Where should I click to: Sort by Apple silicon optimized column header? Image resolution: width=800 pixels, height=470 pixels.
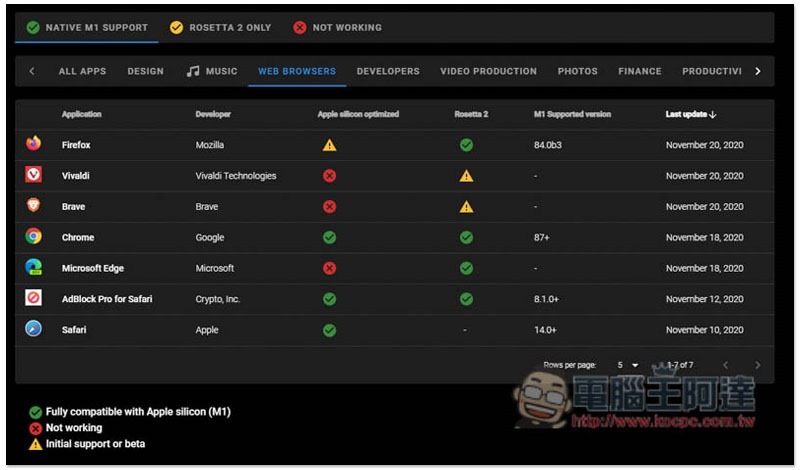(358, 114)
